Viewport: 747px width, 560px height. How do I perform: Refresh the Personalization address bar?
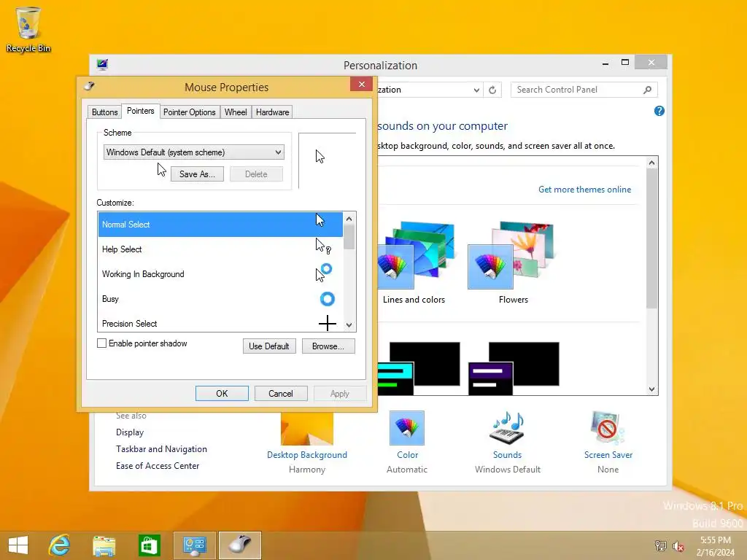click(x=492, y=90)
